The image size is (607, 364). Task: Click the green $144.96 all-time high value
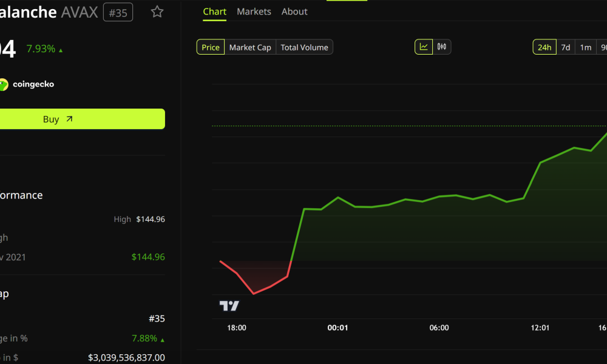pyautogui.click(x=148, y=257)
